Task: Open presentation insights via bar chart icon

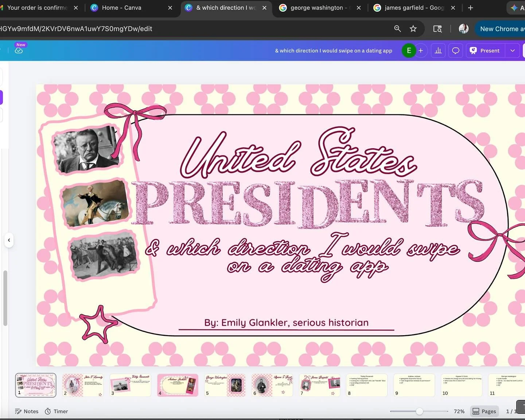Action: [438, 50]
